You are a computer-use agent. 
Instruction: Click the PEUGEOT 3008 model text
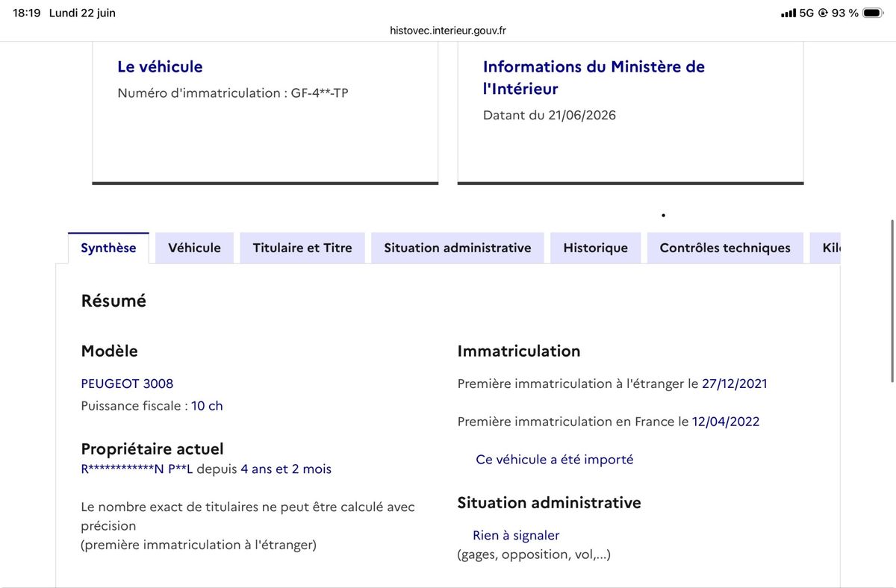click(127, 384)
